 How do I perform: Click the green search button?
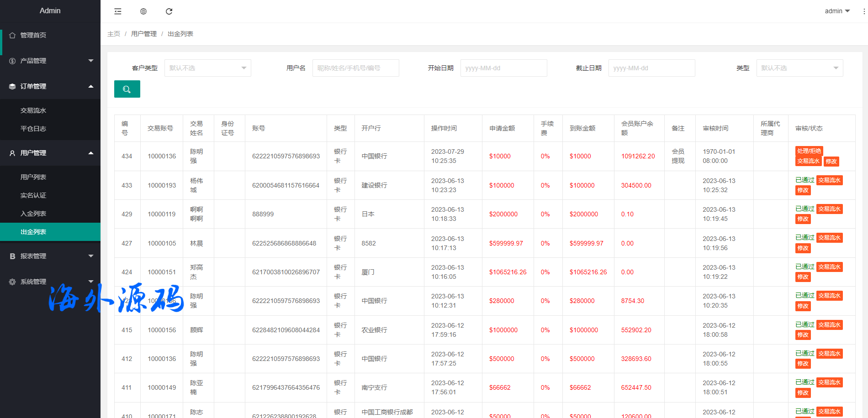pyautogui.click(x=127, y=89)
